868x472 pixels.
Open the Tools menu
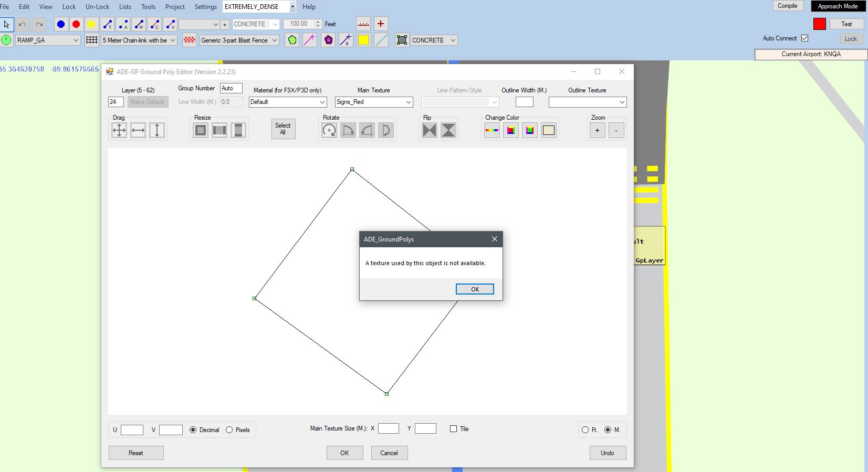pos(148,7)
